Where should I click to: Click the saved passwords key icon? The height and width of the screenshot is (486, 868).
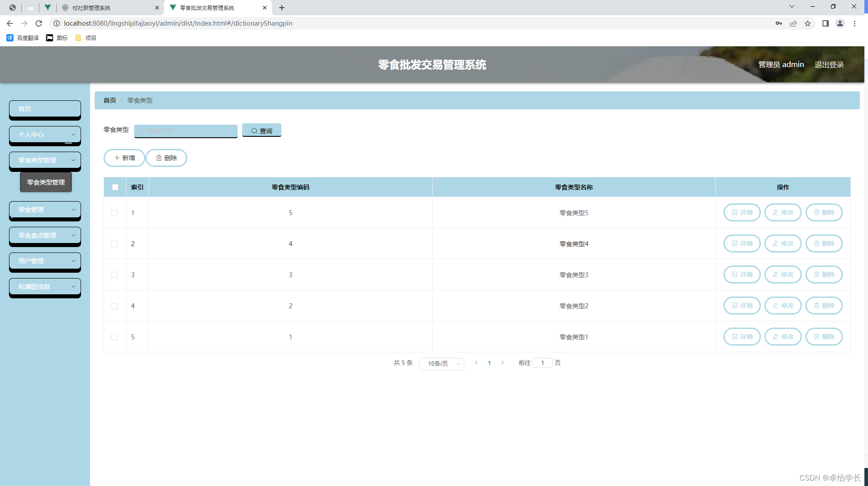tap(778, 23)
